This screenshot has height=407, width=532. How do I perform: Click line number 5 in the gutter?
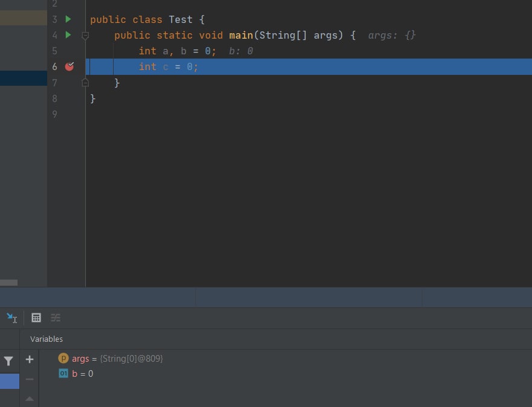54,51
